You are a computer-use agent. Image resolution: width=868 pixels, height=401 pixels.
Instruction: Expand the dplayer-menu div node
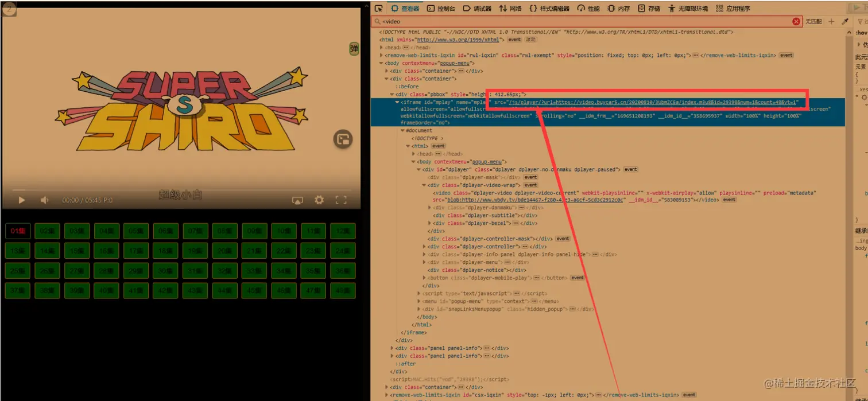(424, 262)
